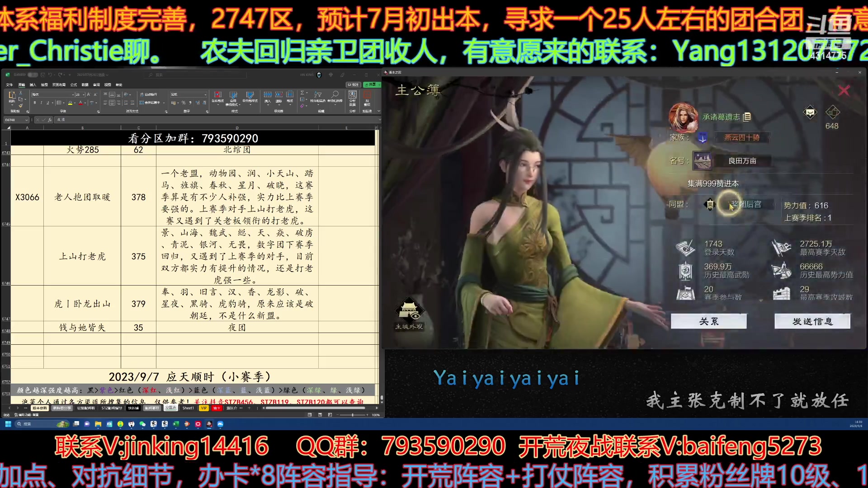868x488 pixels.
Task: Click the 发送信息 (send message) button
Action: click(812, 321)
